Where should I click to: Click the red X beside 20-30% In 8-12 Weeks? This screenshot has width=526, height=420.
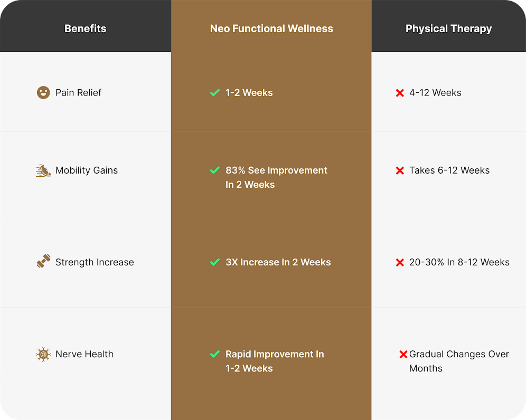tap(400, 262)
